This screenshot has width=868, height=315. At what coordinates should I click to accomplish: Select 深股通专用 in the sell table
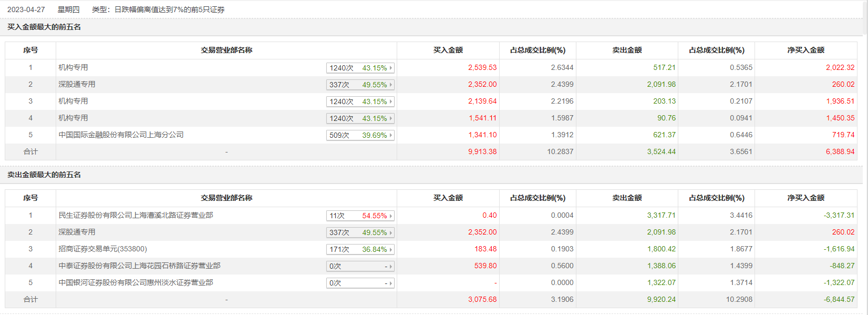coord(77,232)
